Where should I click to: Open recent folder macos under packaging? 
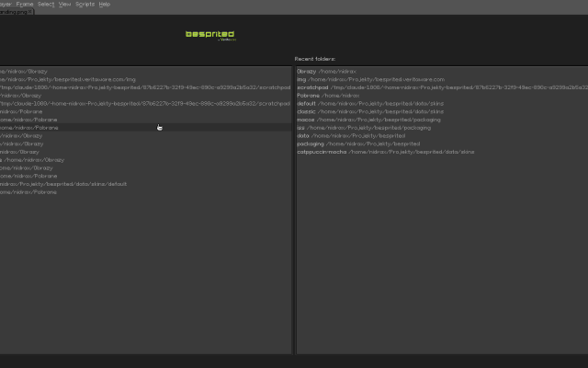pos(442,120)
